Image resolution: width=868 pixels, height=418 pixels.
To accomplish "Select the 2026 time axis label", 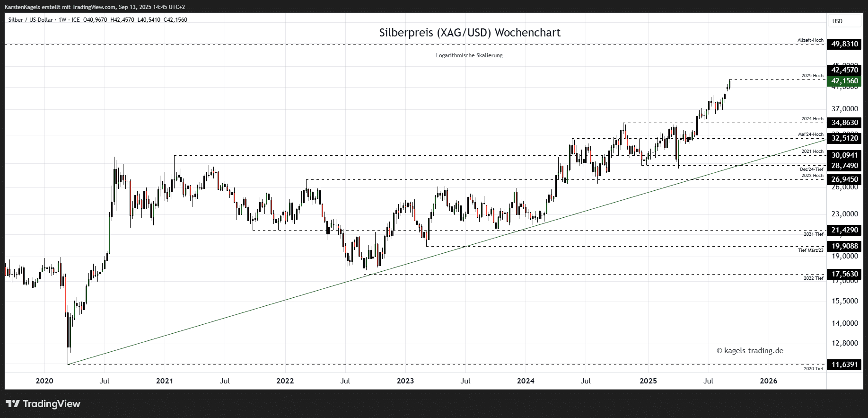I will [x=768, y=381].
